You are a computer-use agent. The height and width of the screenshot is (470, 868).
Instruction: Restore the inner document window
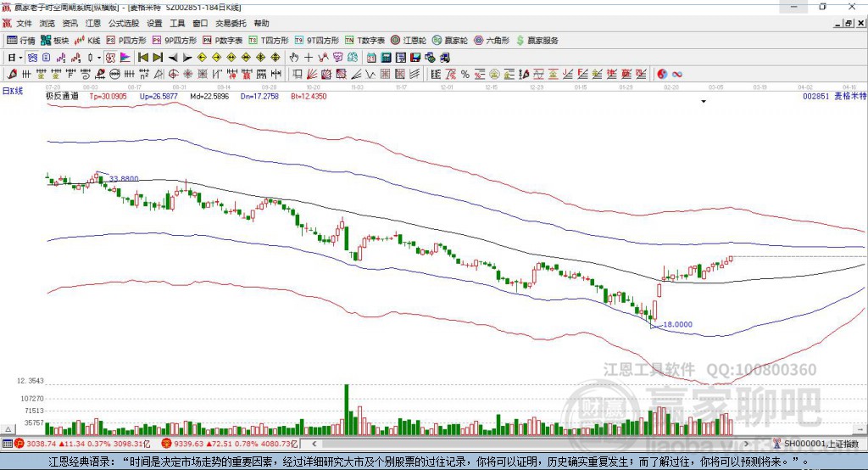pos(849,23)
